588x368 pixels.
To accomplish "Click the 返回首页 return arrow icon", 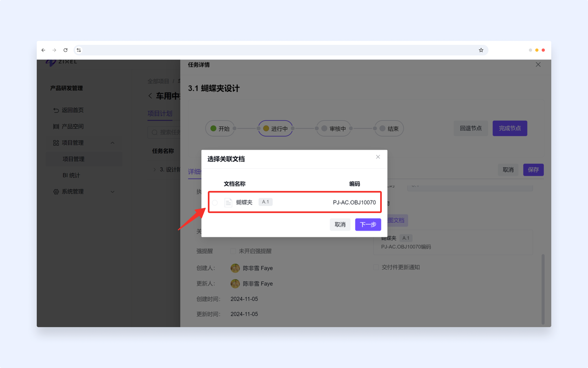I will click(x=56, y=110).
